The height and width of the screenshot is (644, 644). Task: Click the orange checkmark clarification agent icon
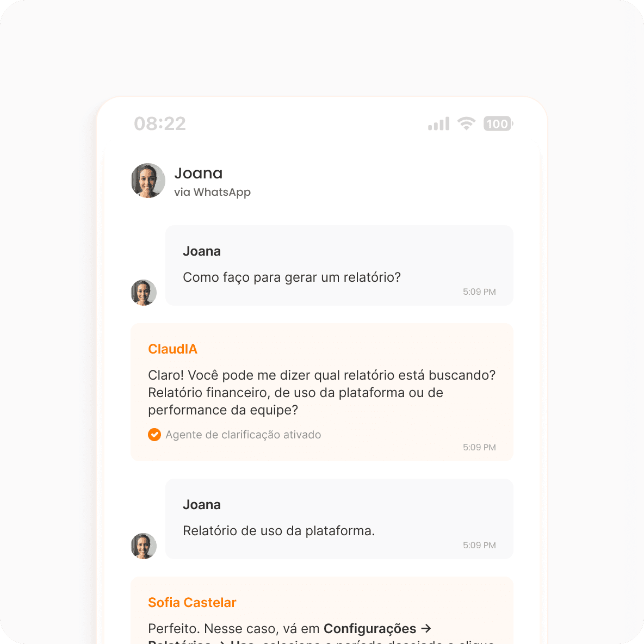tap(154, 435)
